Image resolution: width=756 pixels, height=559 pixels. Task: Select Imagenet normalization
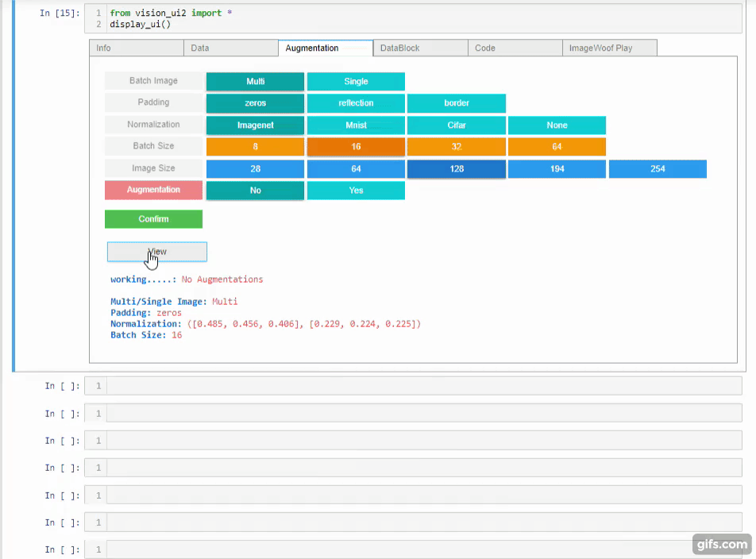pyautogui.click(x=256, y=125)
